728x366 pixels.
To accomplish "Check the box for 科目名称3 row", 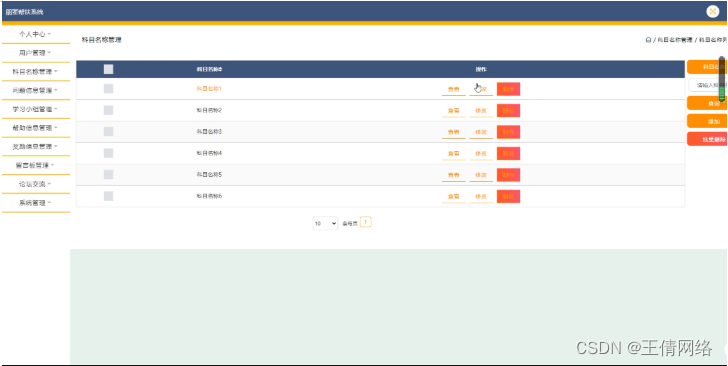I will pos(108,131).
